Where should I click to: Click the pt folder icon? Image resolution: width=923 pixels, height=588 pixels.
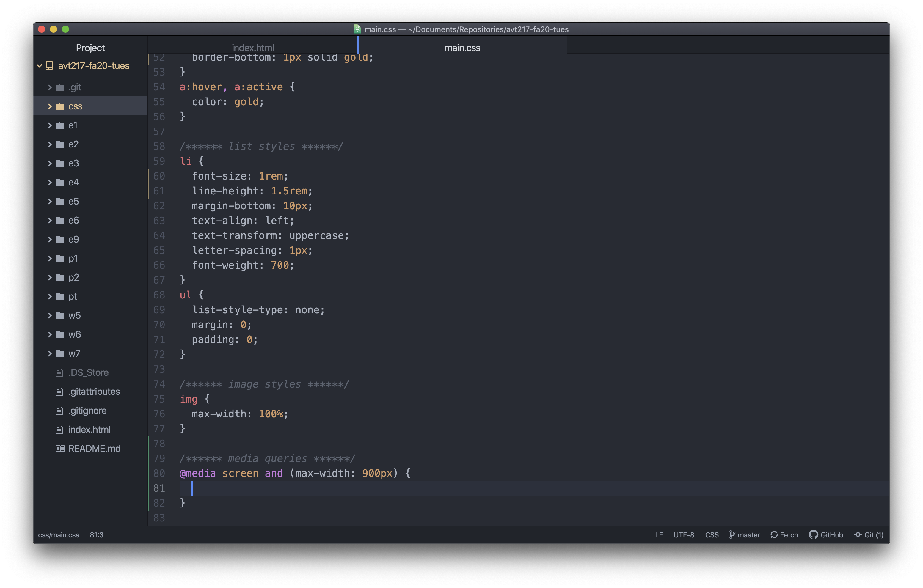[x=60, y=297]
